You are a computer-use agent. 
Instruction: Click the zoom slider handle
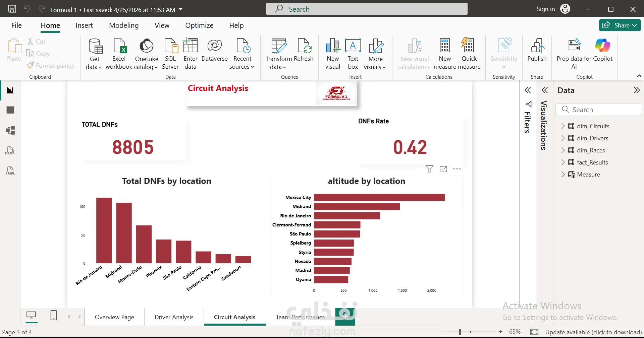[x=460, y=332]
